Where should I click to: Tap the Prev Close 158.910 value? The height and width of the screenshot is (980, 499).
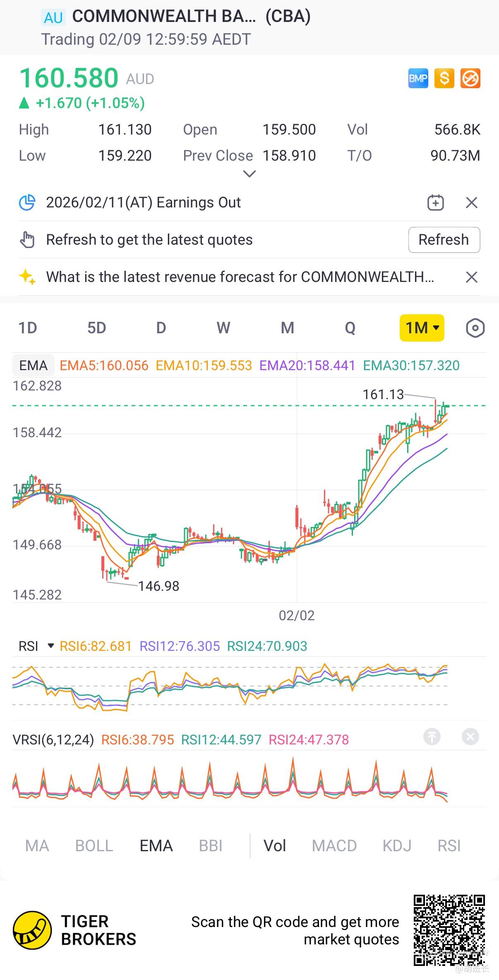coord(289,156)
